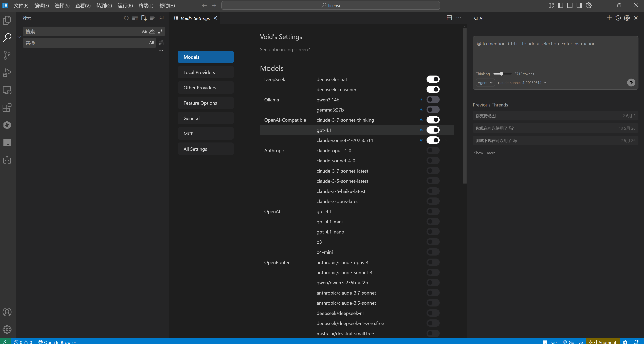This screenshot has height=344, width=644.
Task: Go back in navigation history
Action: tap(204, 6)
